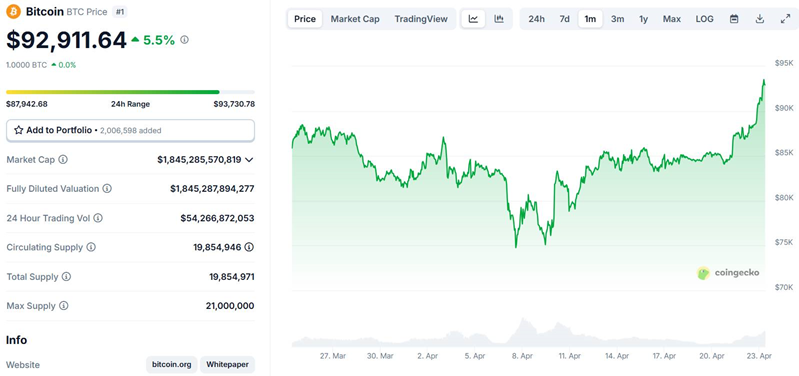The height and width of the screenshot is (376, 799).
Task: Expand the Market Cap dropdown chevron
Action: tap(249, 160)
